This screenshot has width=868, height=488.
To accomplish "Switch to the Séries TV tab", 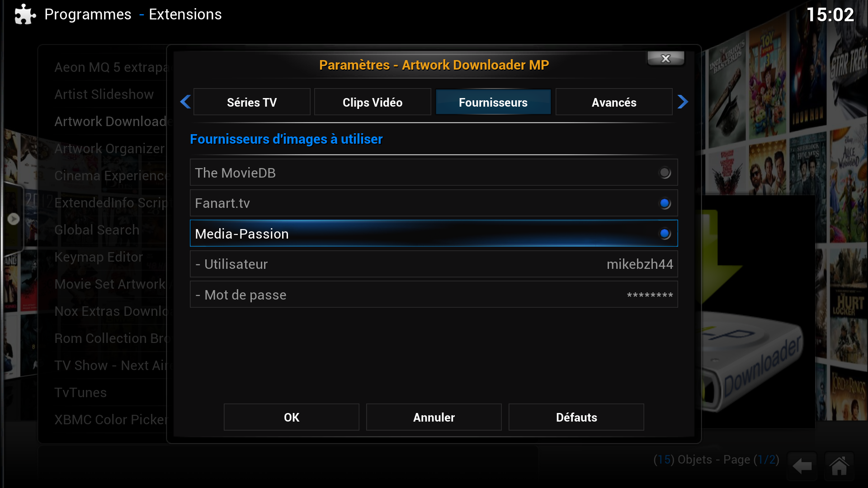I will coord(252,102).
